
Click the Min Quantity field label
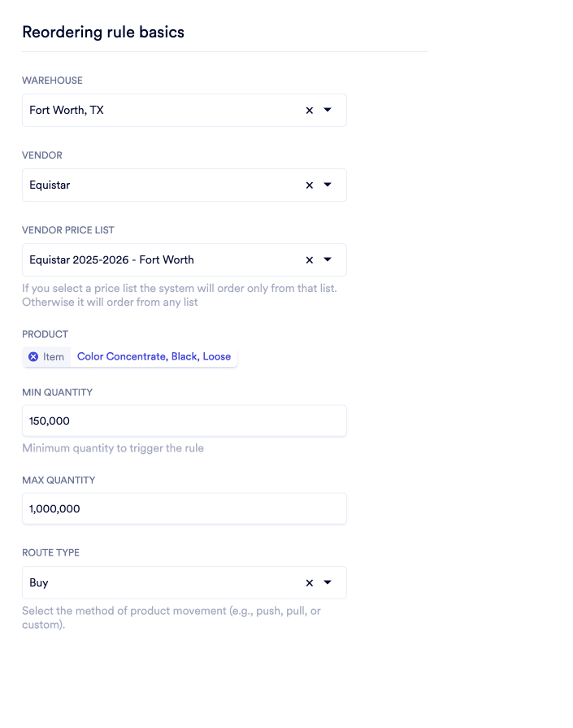point(57,392)
